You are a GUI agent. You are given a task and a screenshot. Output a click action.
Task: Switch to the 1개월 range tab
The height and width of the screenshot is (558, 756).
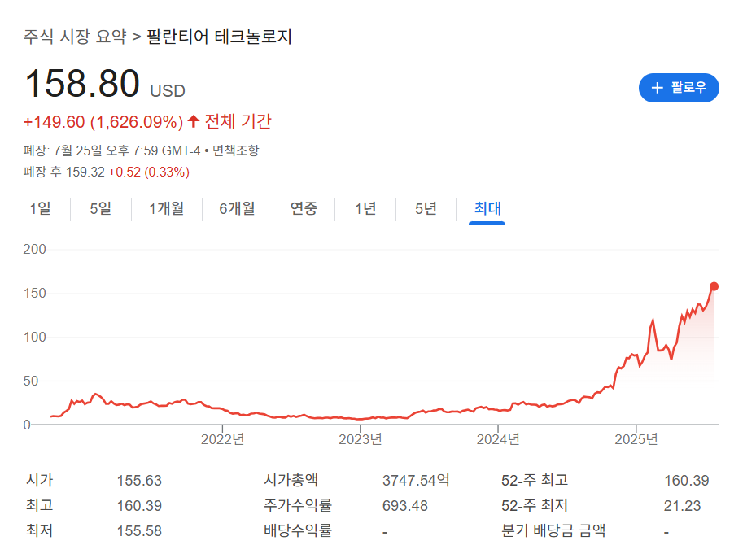click(x=166, y=209)
